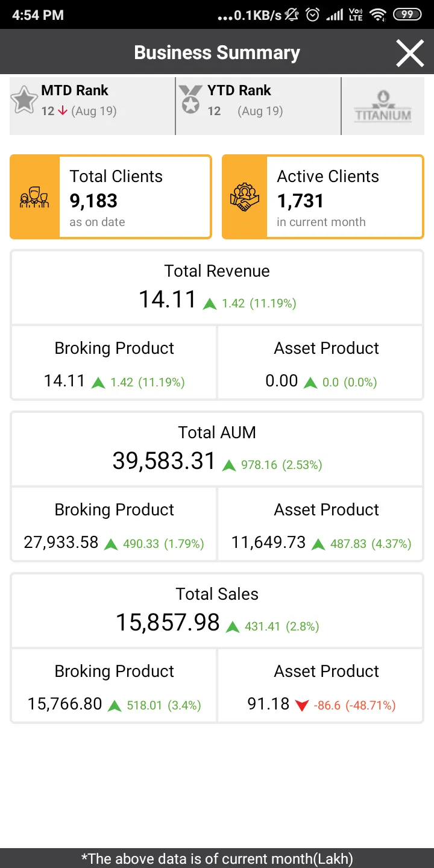Tap Broking Product under Total Revenue
Screen dimensions: 434x868
[x=114, y=362]
